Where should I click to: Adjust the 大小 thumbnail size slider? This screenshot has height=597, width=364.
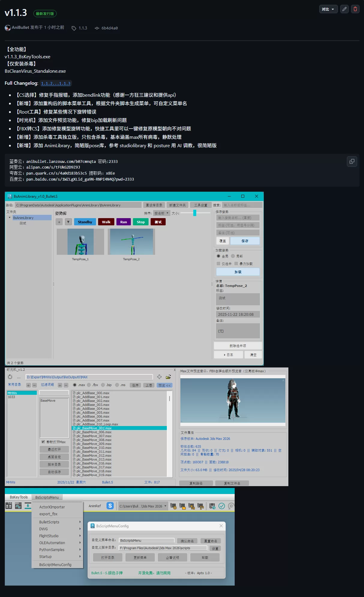pos(195,213)
